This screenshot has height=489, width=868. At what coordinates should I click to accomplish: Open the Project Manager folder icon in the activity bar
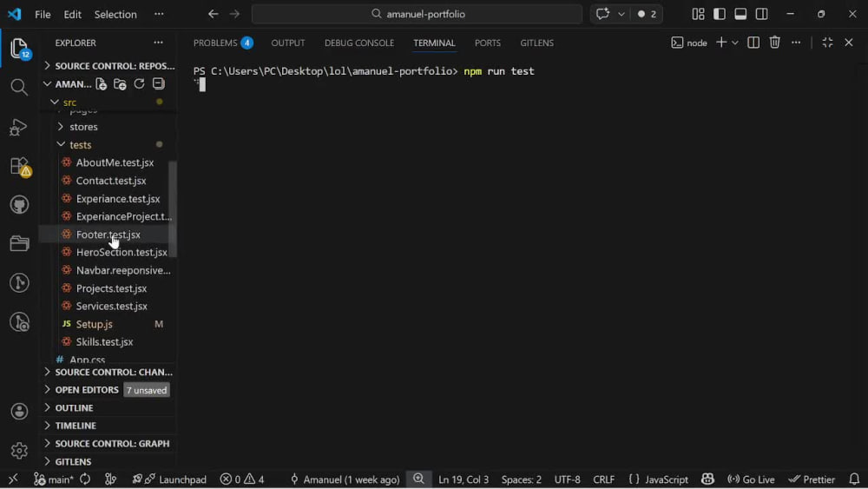(19, 244)
